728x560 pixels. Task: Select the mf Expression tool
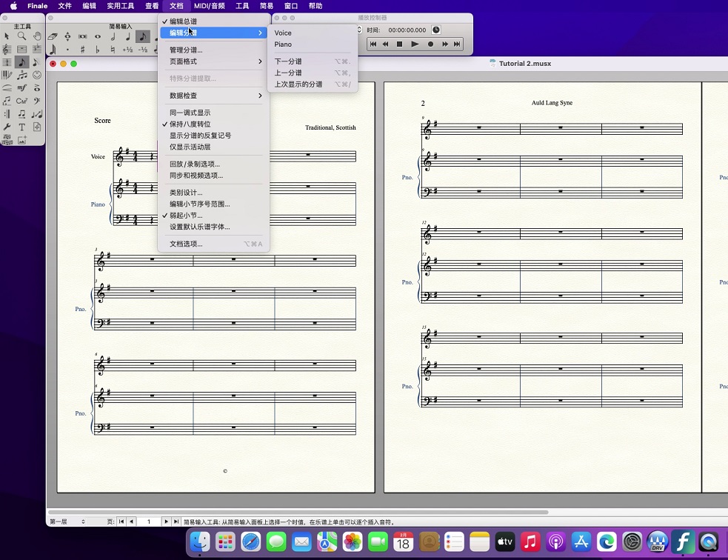coord(22,87)
